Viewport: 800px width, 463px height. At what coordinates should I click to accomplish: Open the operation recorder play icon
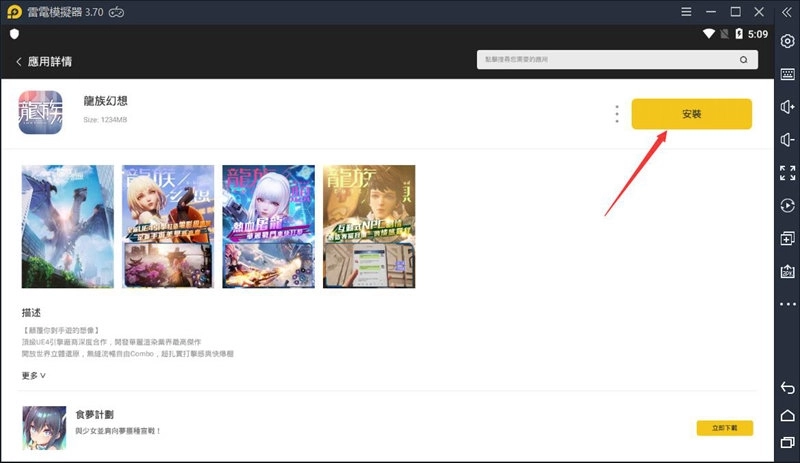pos(787,206)
